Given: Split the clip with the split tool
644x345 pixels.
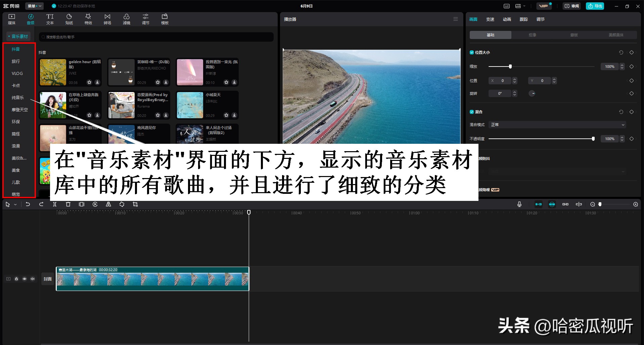Looking at the screenshot, I should click(x=55, y=204).
